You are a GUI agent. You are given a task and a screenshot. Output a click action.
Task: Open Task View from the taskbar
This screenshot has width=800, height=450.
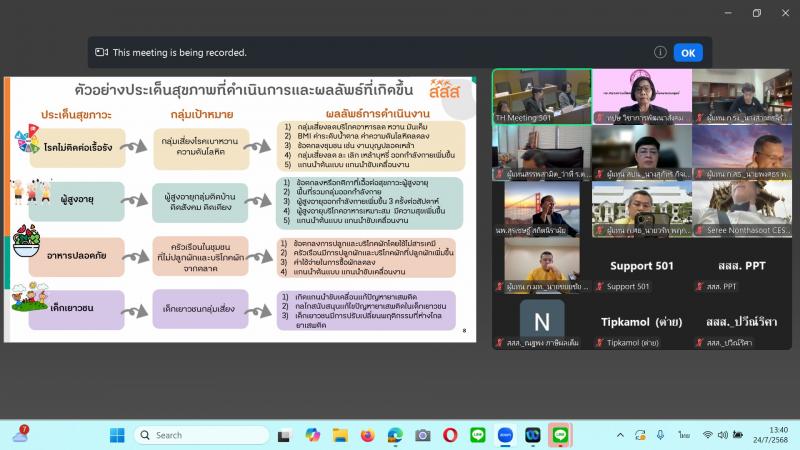(x=284, y=435)
